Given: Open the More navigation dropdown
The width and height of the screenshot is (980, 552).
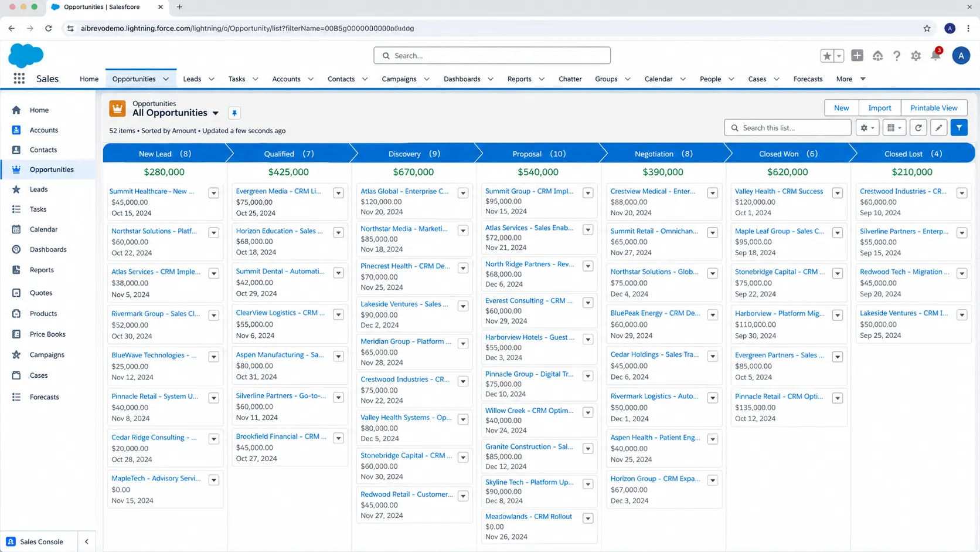Looking at the screenshot, I should point(850,79).
